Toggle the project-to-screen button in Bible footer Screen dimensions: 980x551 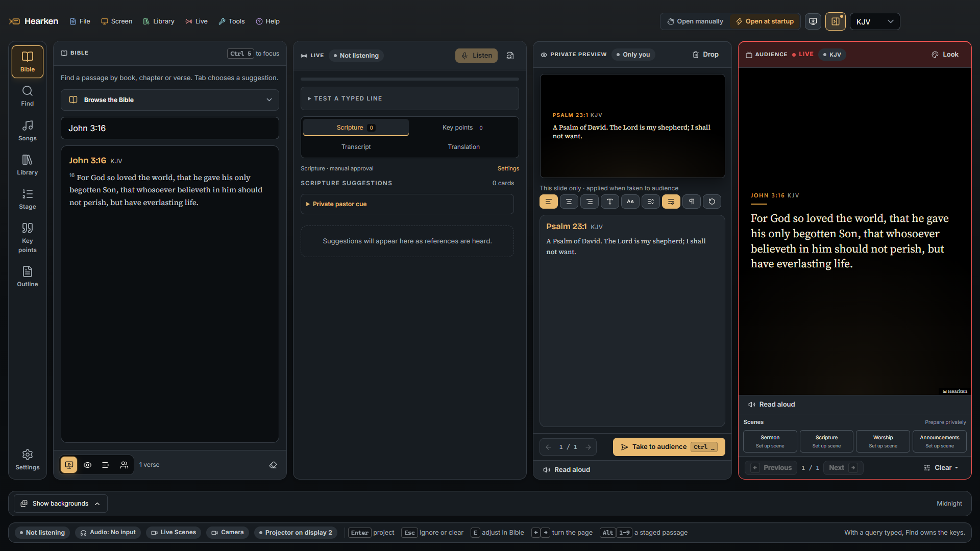(x=69, y=465)
